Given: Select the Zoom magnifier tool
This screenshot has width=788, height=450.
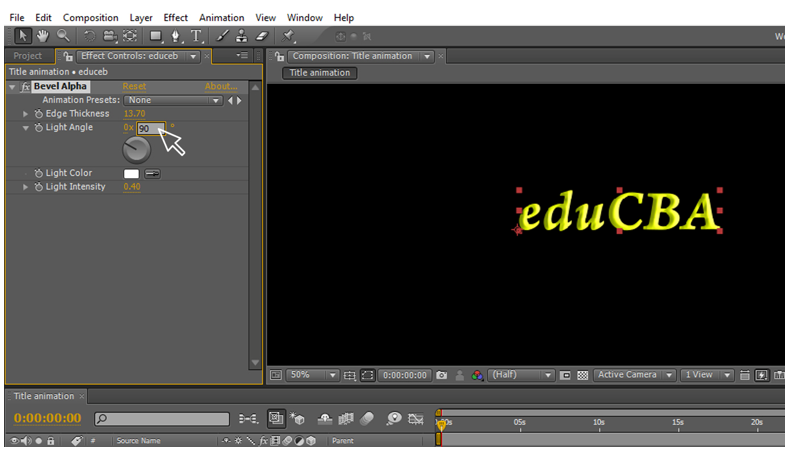Looking at the screenshot, I should [x=63, y=36].
